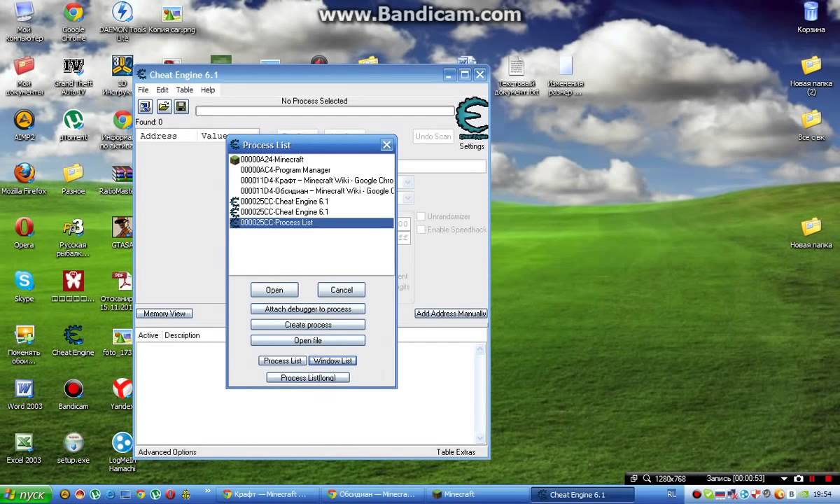The height and width of the screenshot is (504, 840).
Task: Launch Bandicam desktop shortcut
Action: (73, 394)
